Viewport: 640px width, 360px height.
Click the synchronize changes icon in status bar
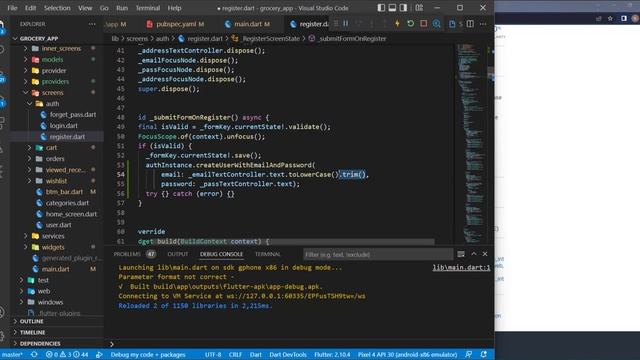tap(34, 354)
